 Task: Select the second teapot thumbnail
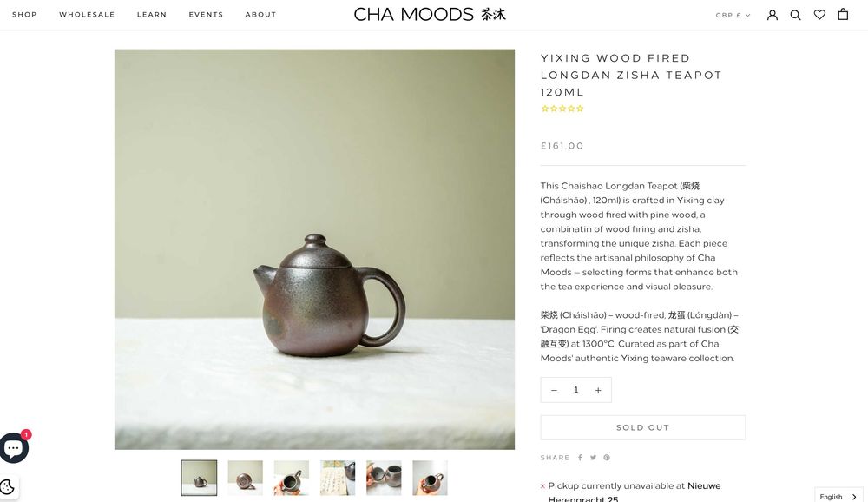(246, 478)
